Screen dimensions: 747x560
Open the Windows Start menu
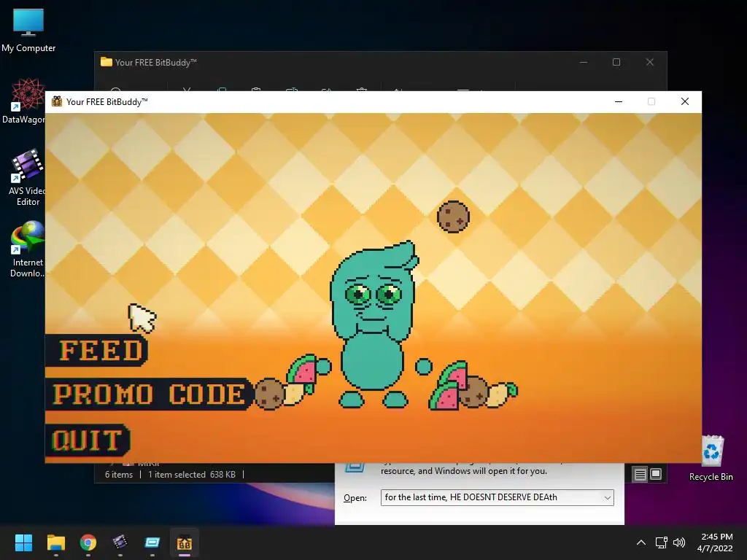(23, 542)
